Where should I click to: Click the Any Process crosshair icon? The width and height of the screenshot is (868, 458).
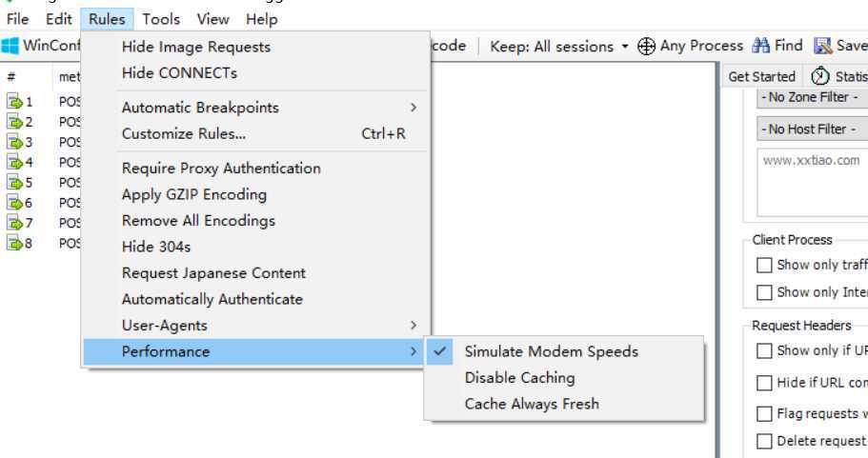646,46
